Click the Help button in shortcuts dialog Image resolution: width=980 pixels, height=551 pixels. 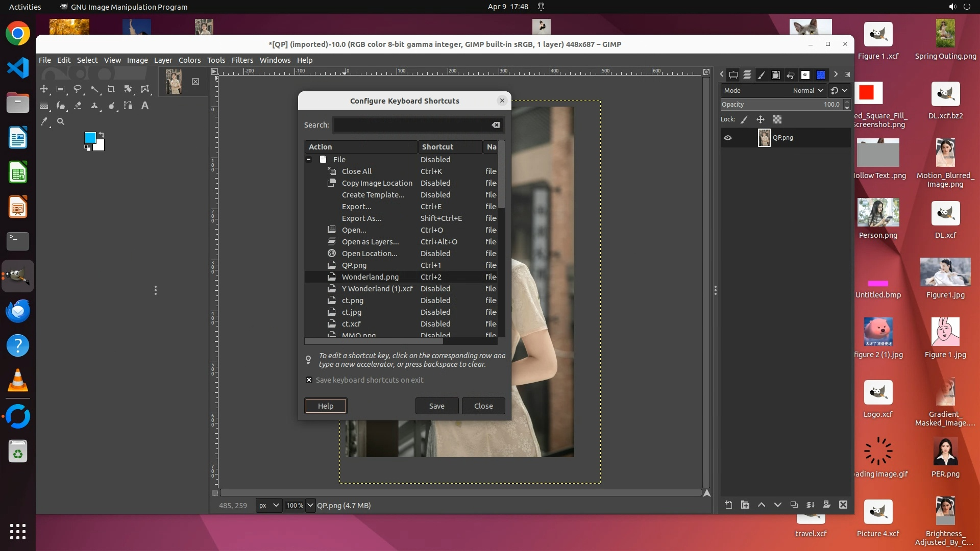click(x=326, y=406)
